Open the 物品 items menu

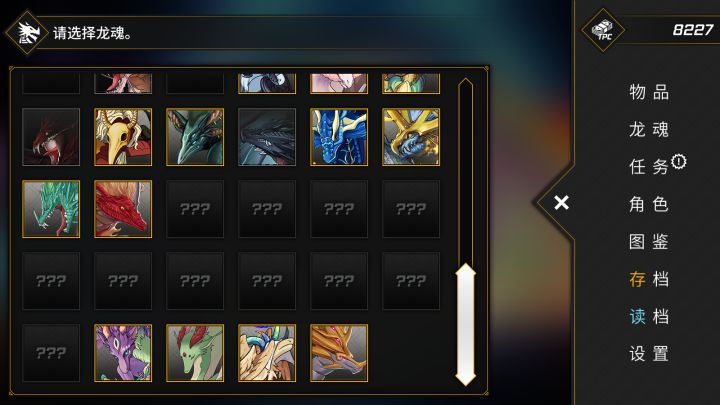coord(649,92)
